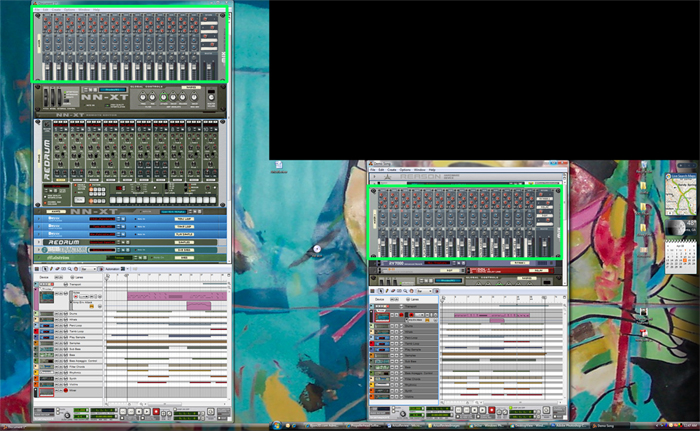Open the Window menu in Demo Song window
700x431 pixels.
[420, 170]
